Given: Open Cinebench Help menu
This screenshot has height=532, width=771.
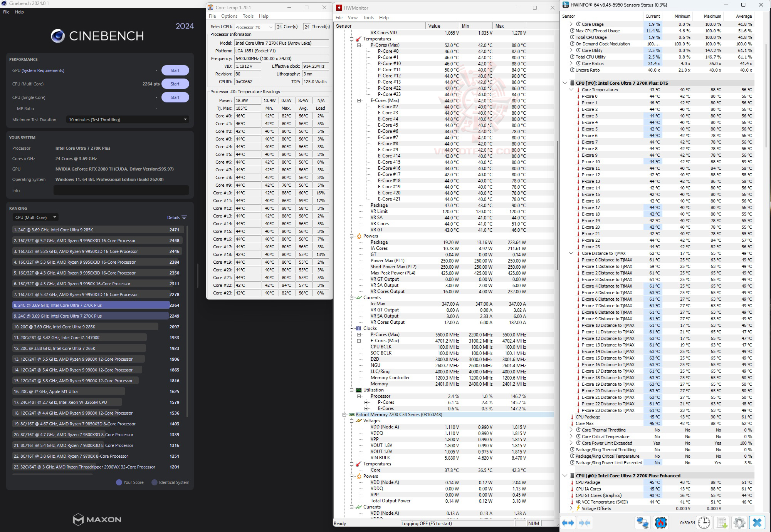Looking at the screenshot, I should pyautogui.click(x=19, y=12).
